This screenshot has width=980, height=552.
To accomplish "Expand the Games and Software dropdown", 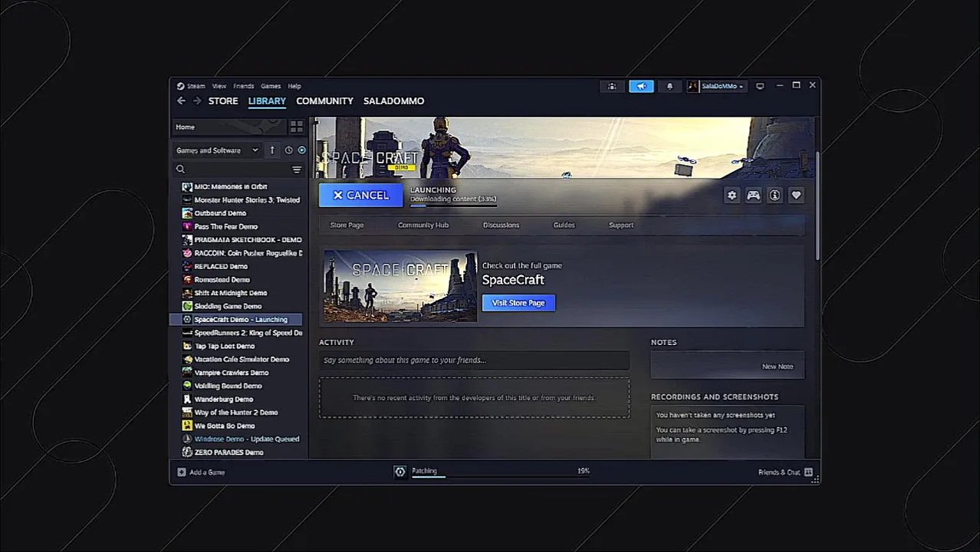I will pos(217,150).
